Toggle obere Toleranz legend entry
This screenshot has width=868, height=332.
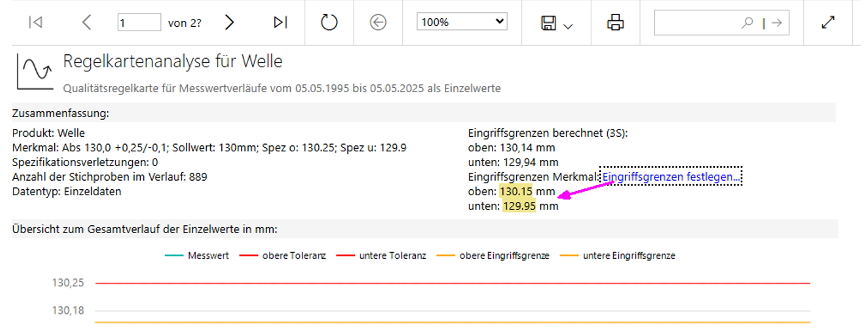click(283, 256)
